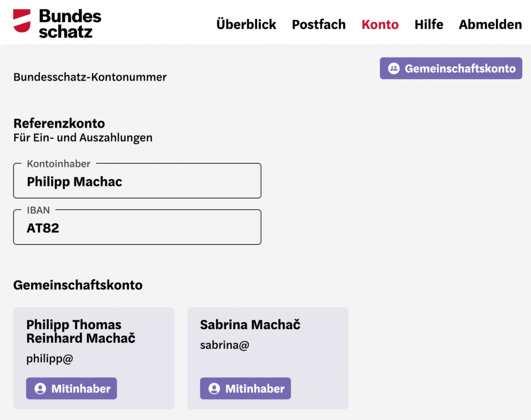The image size is (531, 420).
Task: Select the Philipp Thomas Reinhard Machač card
Action: (93, 358)
